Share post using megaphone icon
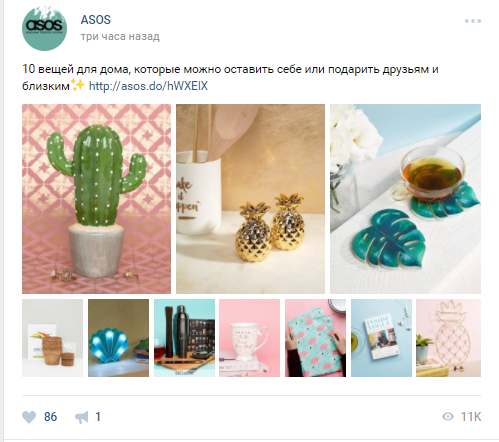The height and width of the screenshot is (442, 499). [82, 417]
